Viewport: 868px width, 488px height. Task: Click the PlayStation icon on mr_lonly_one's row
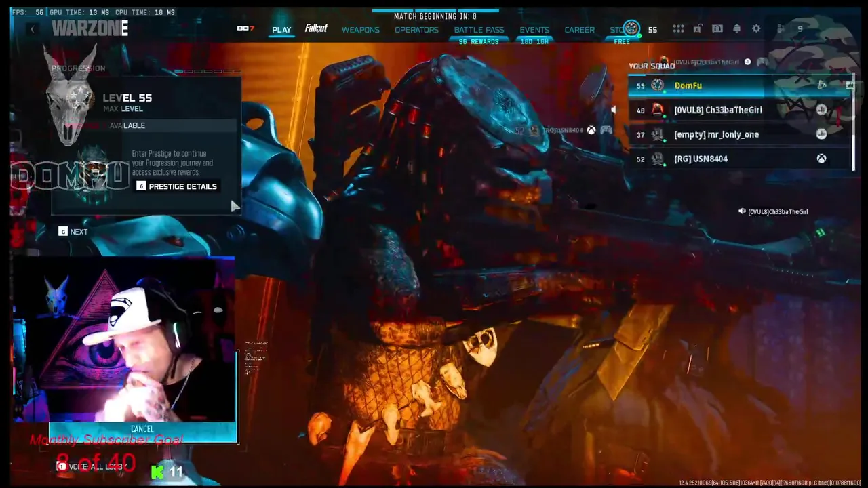click(822, 134)
